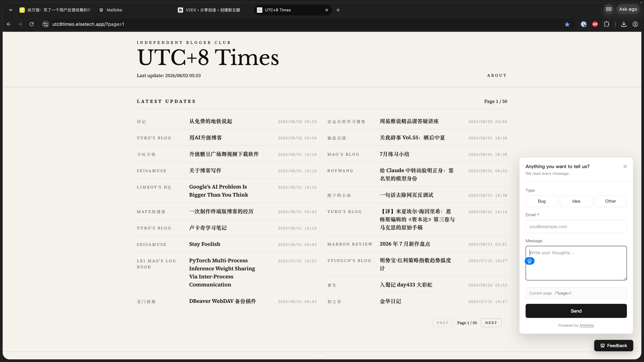The image size is (644, 362).
Task: Go back with the browser back arrow
Action: tap(9, 24)
